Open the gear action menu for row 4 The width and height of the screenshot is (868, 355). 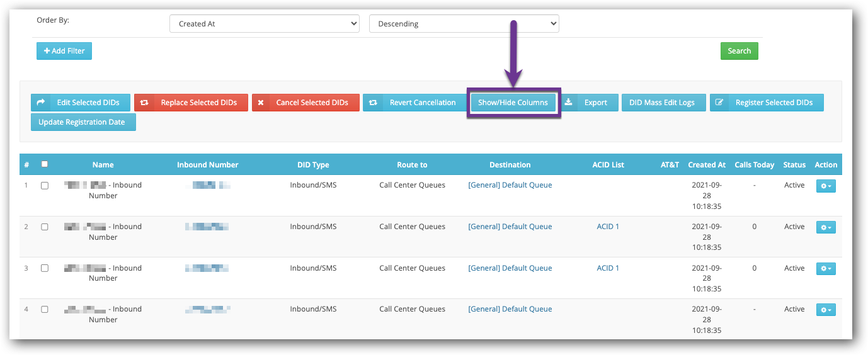pyautogui.click(x=826, y=310)
